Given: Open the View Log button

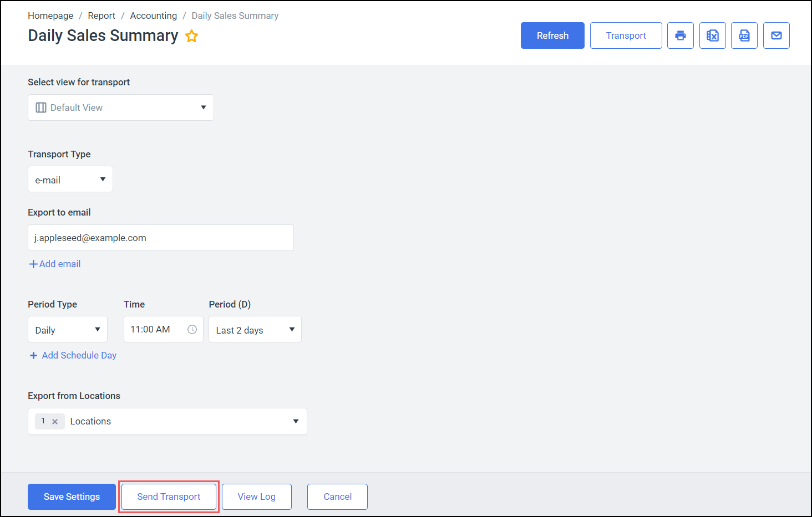Looking at the screenshot, I should coord(256,496).
